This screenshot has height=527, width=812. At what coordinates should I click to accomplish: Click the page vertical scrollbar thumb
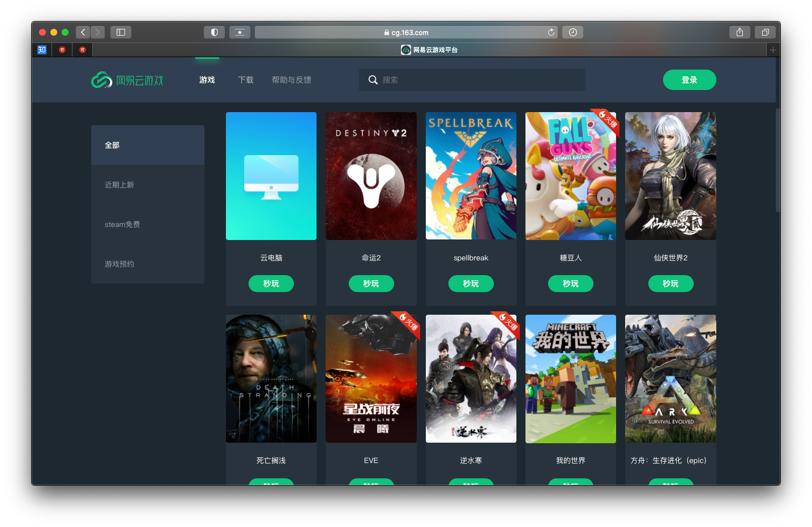[x=777, y=160]
